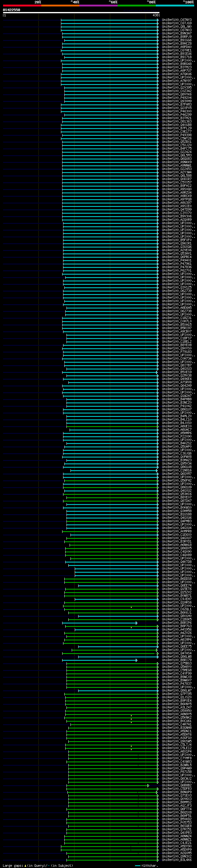Viewport: 197px width, 868px height.
Task: Select hit label UniRef100_B8NUP9
Action: 176,792
